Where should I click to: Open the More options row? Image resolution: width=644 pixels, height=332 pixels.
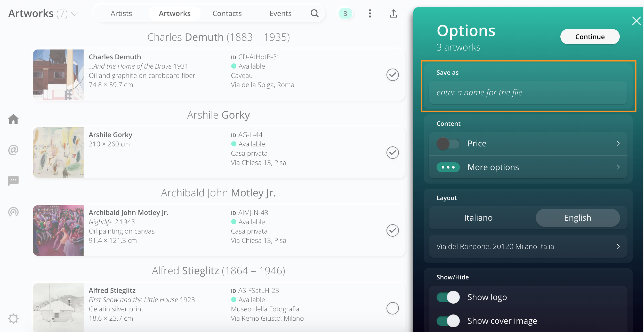[x=528, y=167]
